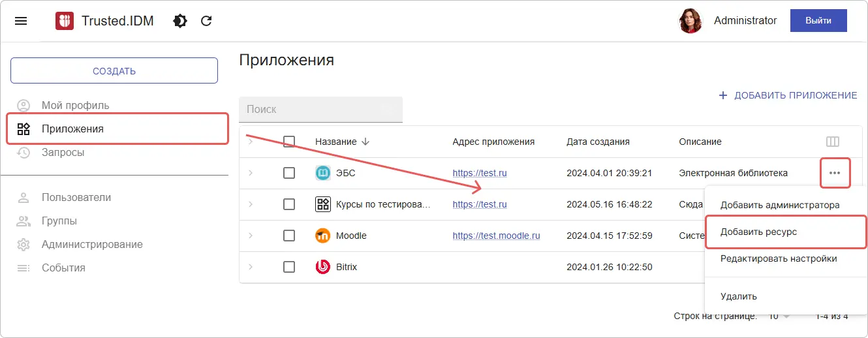
Task: Expand the ЭБС row details chevron
Action: point(251,173)
